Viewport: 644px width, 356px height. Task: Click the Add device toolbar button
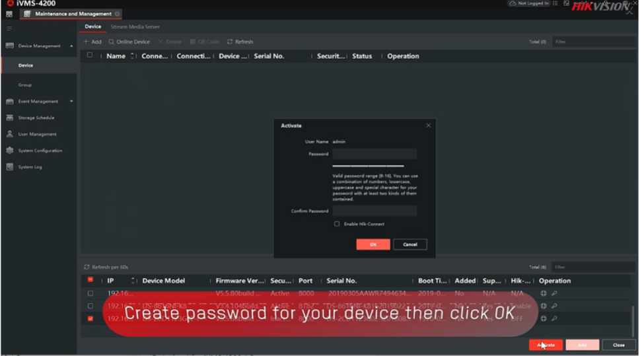[92, 42]
